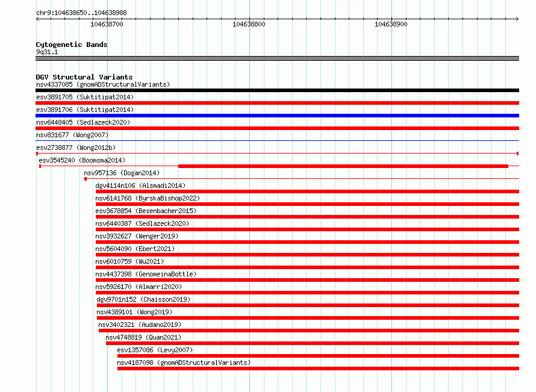Open the esv3891706 Suktitipat2014 label
This screenshot has height=392, width=536.
point(85,110)
